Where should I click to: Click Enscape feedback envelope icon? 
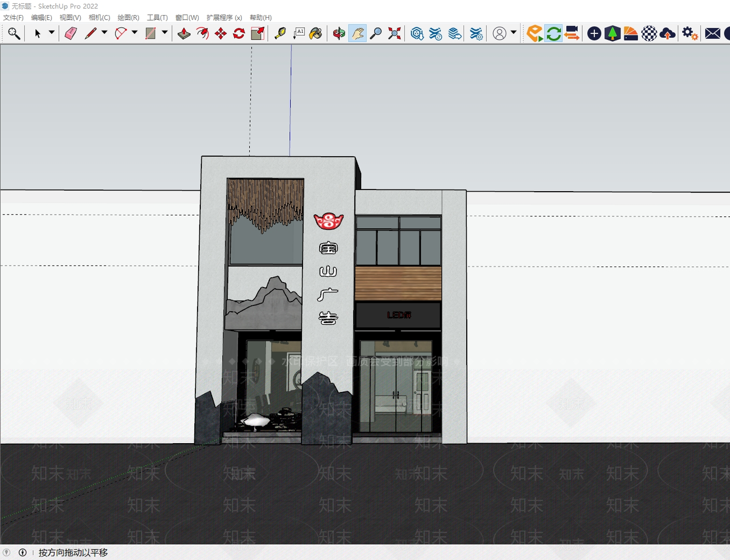point(712,33)
